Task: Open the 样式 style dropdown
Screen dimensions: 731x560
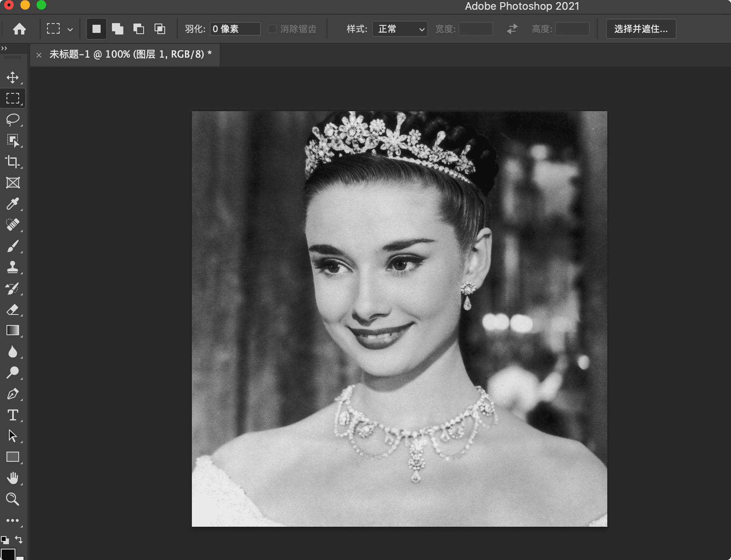Action: pos(400,29)
